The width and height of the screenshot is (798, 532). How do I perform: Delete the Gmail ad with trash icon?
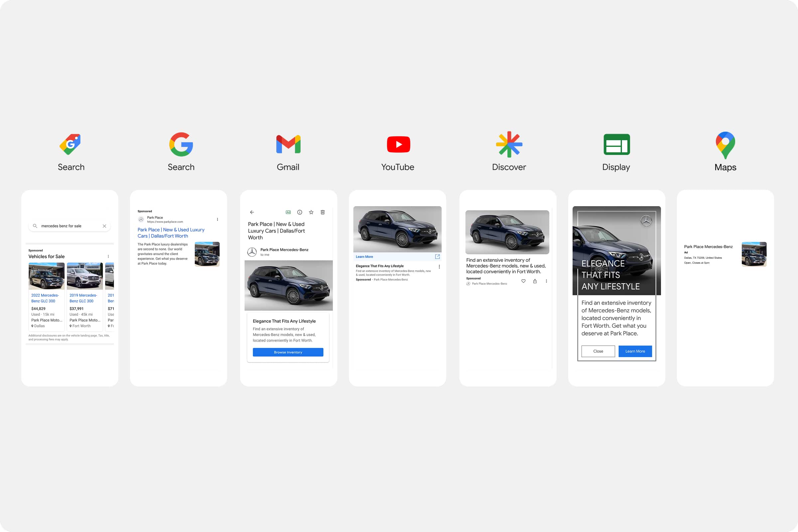pyautogui.click(x=323, y=212)
